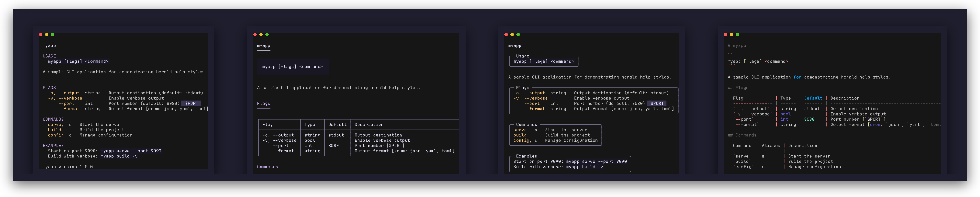Click 'Flags' box label in boxed terminal
Screen dimensions: 980x197
(x=522, y=88)
